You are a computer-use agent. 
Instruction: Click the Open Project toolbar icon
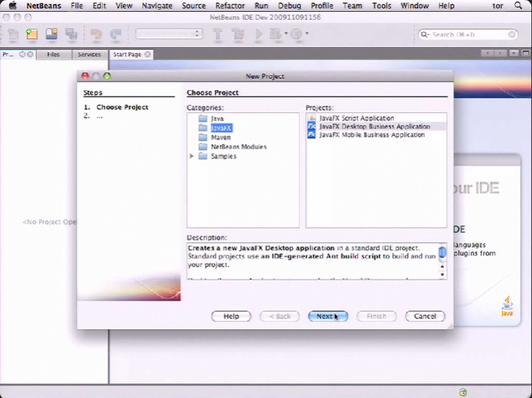tap(52, 35)
